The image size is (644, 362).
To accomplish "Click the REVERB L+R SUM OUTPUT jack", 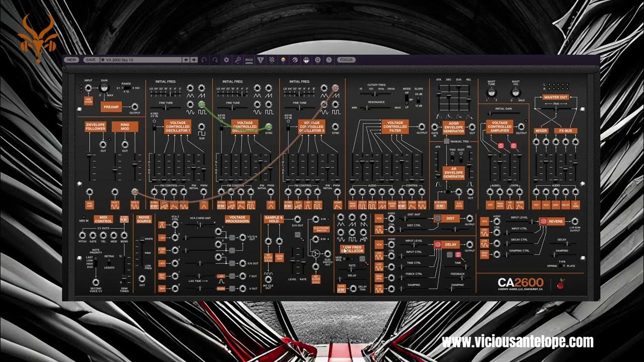I will pyautogui.click(x=575, y=221).
